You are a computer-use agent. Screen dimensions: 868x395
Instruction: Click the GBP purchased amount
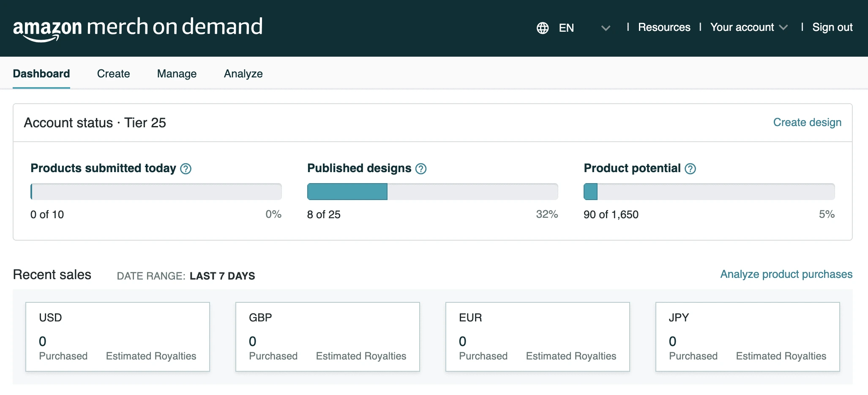[x=252, y=341]
